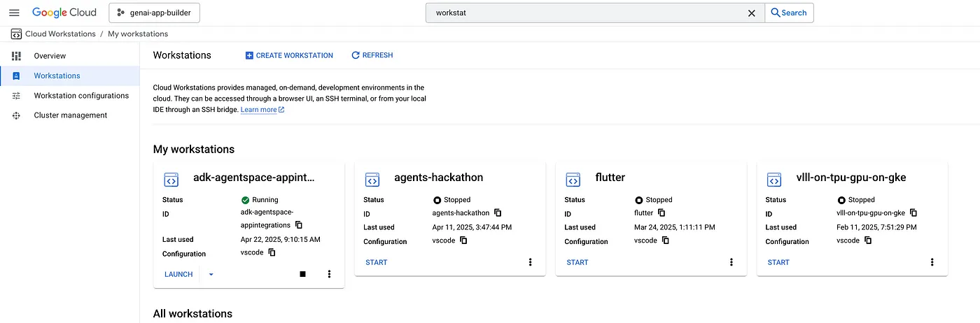Click the agents-hackathon card icon
980x323 pixels.
point(372,180)
